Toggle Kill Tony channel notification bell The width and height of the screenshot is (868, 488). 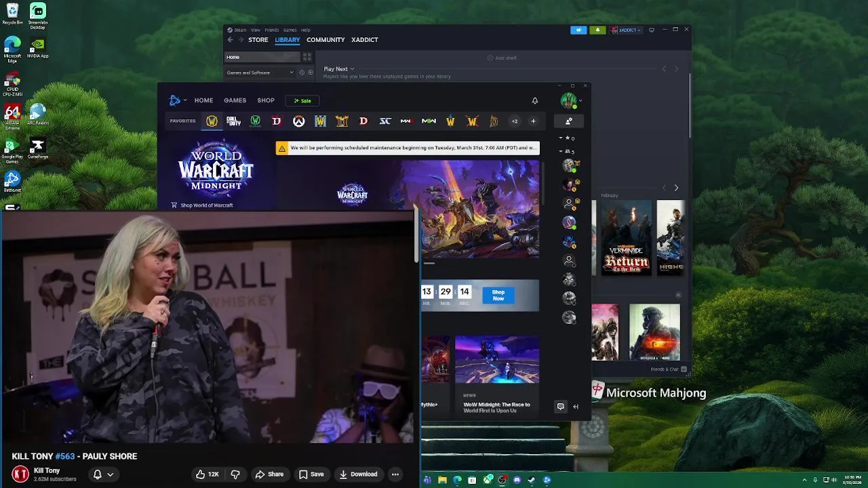pos(103,474)
